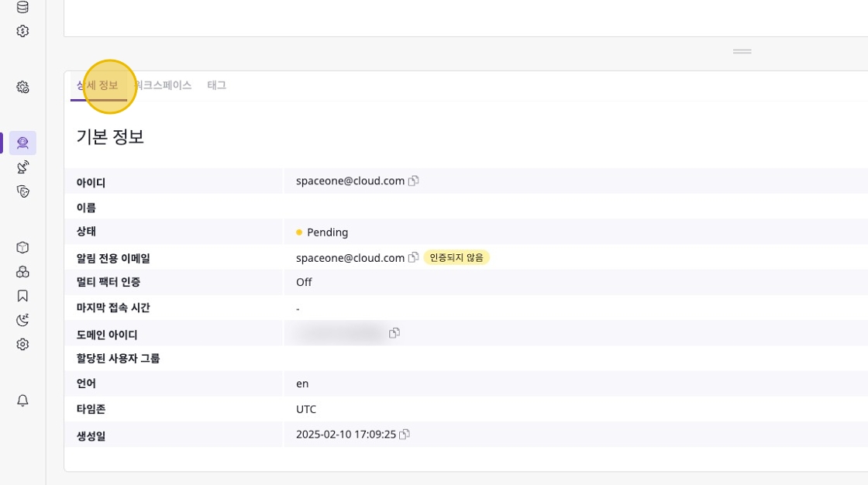
Task: Click the moon sleep icon in sidebar
Action: coord(22,320)
